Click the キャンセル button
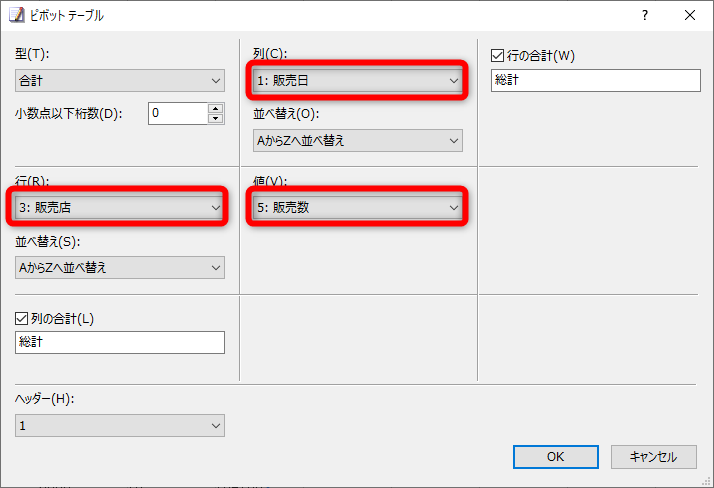The image size is (714, 488). point(654,457)
